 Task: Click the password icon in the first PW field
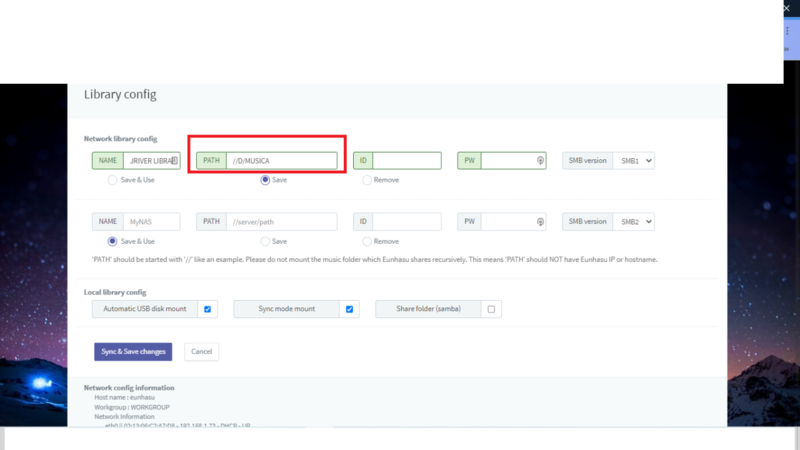click(540, 160)
